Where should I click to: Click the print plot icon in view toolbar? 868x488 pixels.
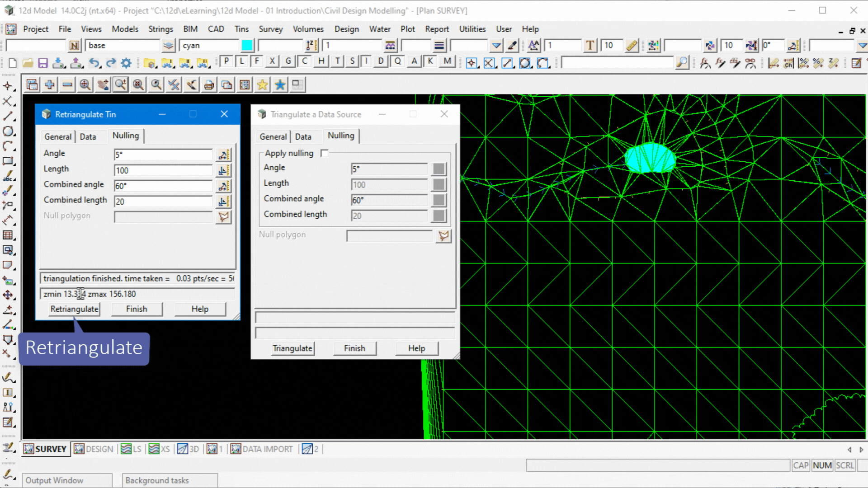(x=209, y=84)
